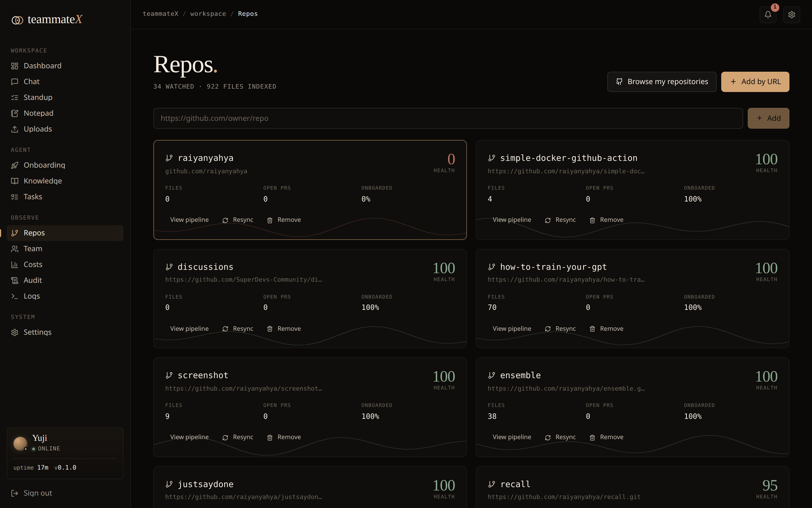The width and height of the screenshot is (812, 508).
Task: Open Knowledge under Agent
Action: (65, 181)
